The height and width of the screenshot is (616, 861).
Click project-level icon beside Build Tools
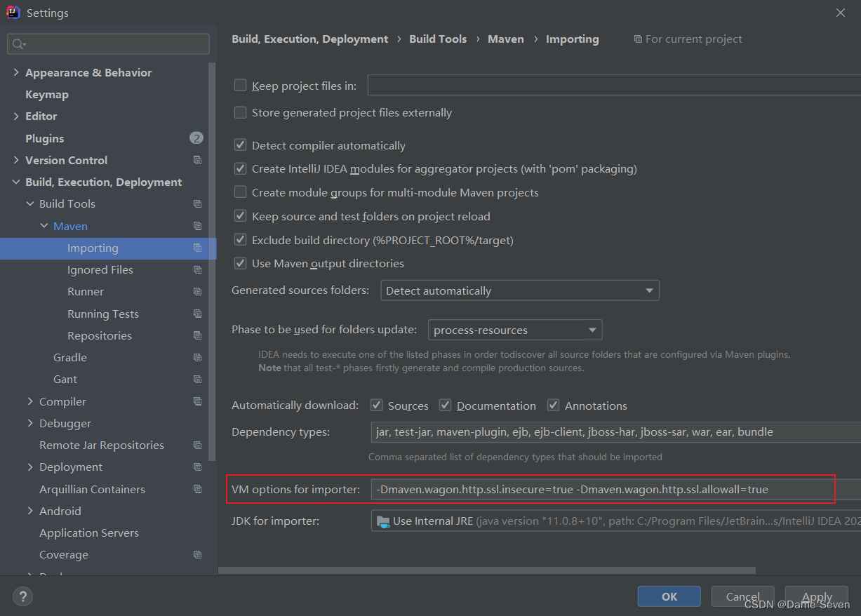197,204
